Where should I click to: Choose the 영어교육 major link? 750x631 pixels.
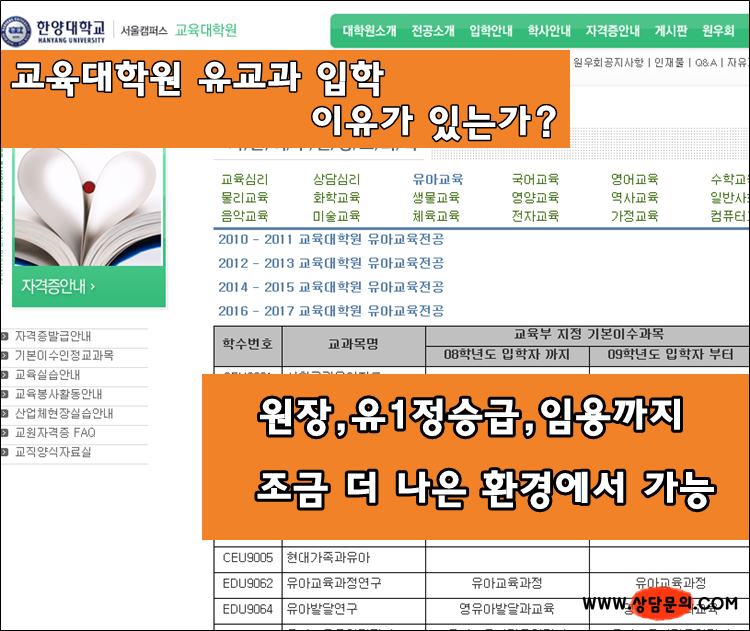pyautogui.click(x=634, y=180)
